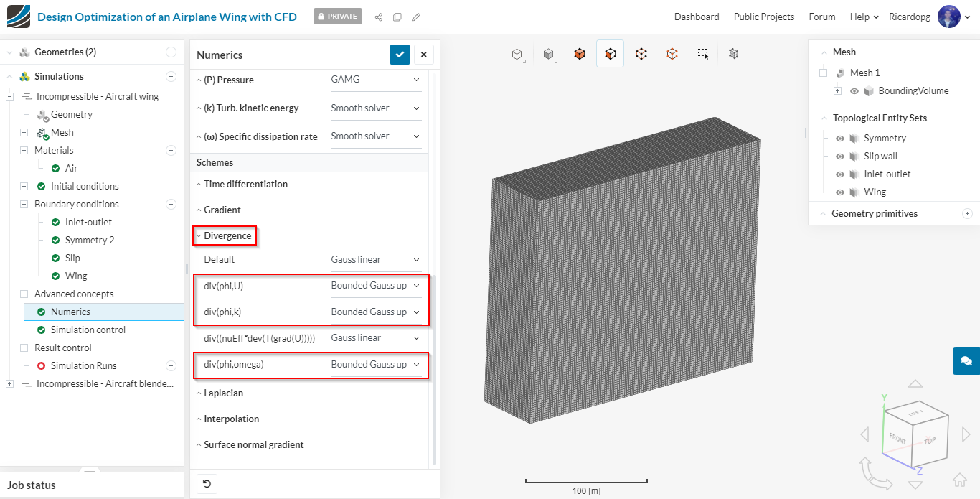Select the edge selection cube icon

(x=641, y=54)
